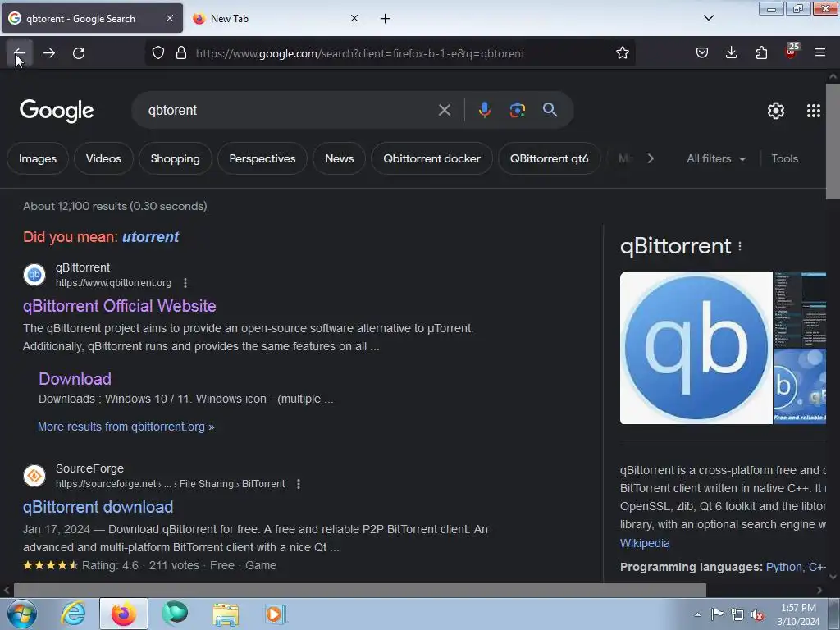
Task: Open qBittorrent Official Website result
Action: (120, 306)
